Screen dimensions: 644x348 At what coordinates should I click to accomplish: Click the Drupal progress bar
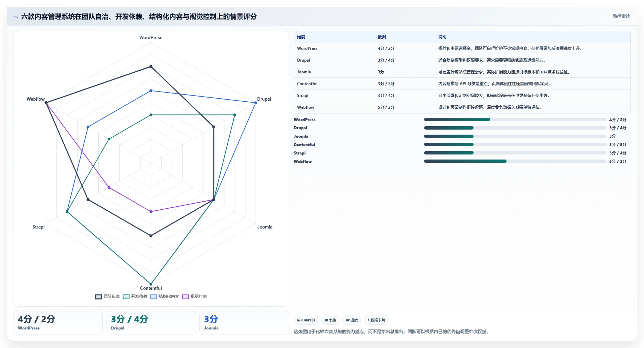tap(515, 128)
